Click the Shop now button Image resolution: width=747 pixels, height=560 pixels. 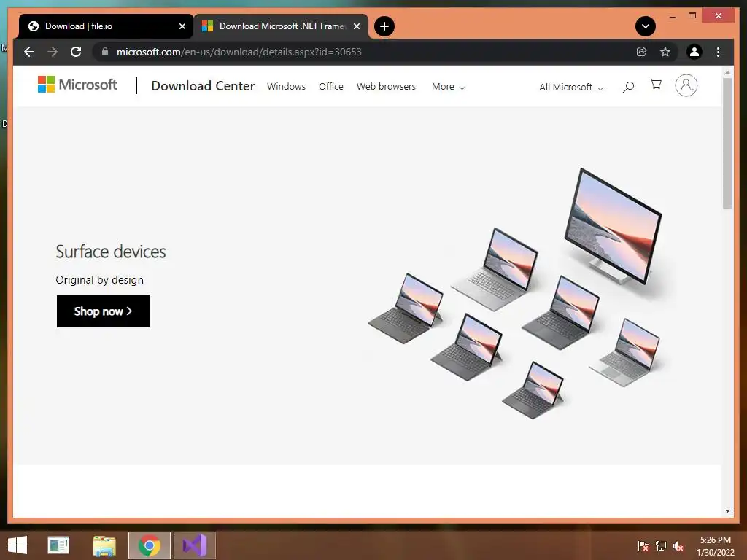pyautogui.click(x=103, y=311)
